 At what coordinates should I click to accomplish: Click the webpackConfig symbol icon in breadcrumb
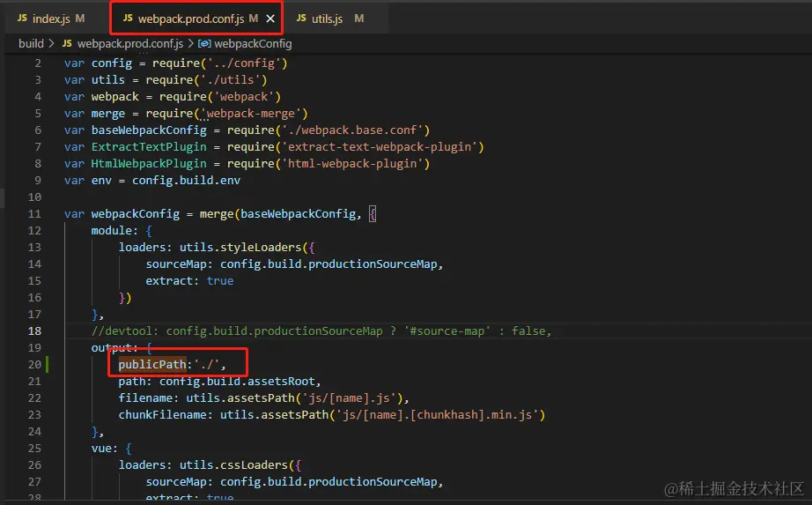point(204,43)
